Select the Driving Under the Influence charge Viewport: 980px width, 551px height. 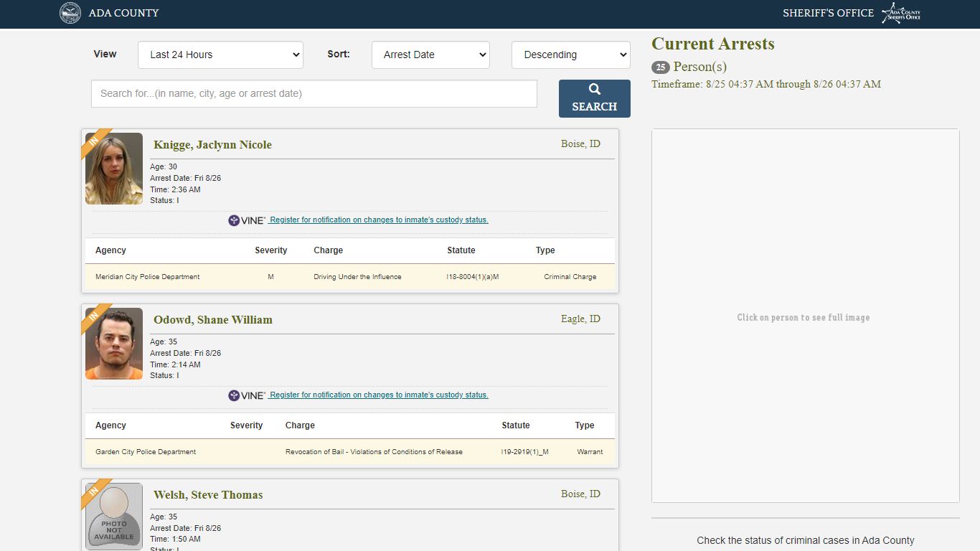[357, 277]
